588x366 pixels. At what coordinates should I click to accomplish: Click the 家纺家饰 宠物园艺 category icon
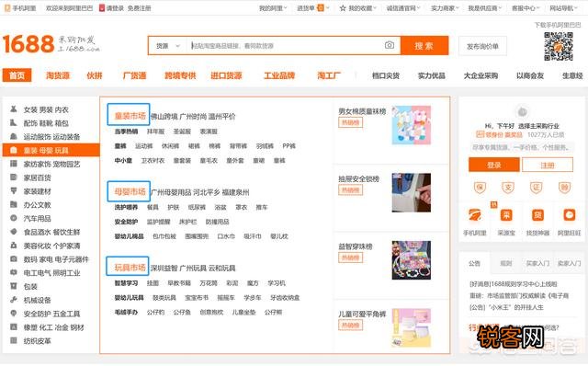pos(14,164)
